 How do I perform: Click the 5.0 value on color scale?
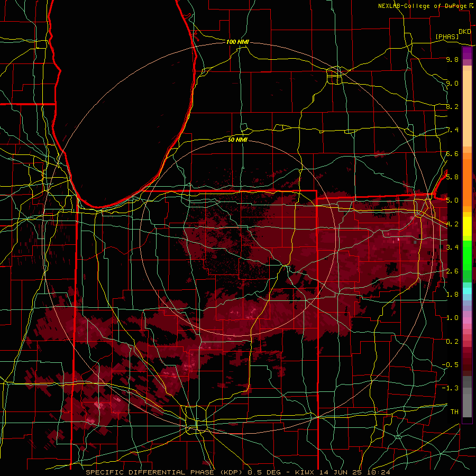pyautogui.click(x=452, y=200)
